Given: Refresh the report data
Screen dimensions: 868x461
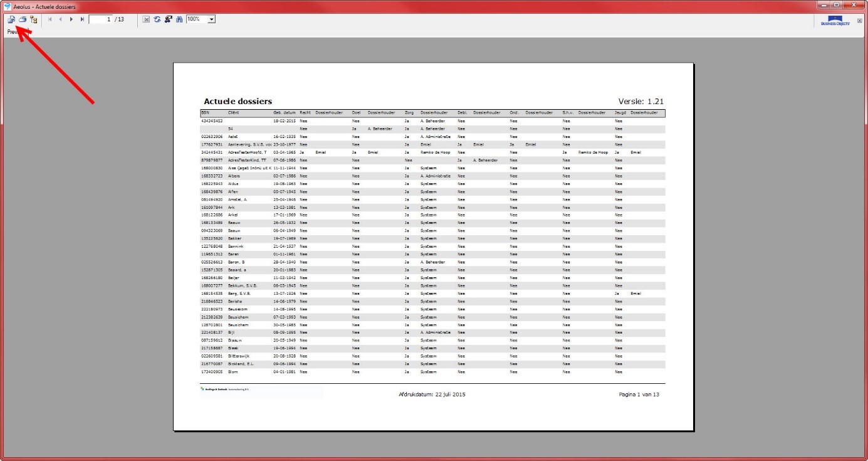Looking at the screenshot, I should (x=157, y=19).
